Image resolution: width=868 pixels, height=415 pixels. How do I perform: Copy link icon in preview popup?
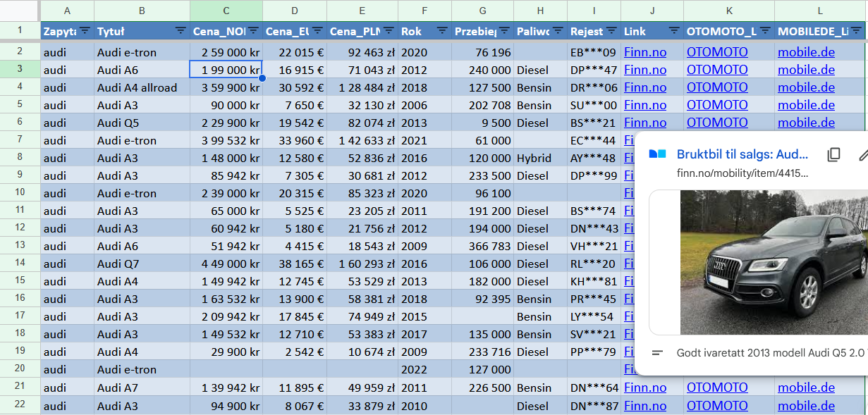pyautogui.click(x=833, y=154)
